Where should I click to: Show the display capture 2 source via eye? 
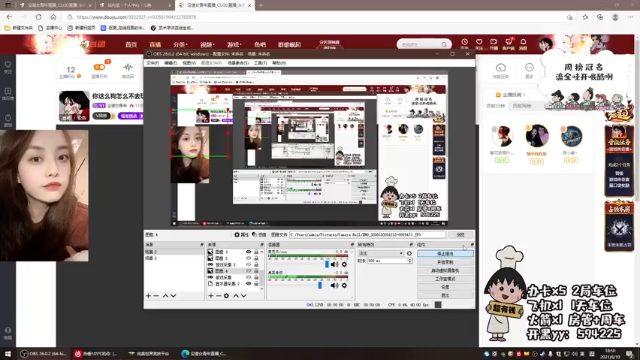coord(248,283)
